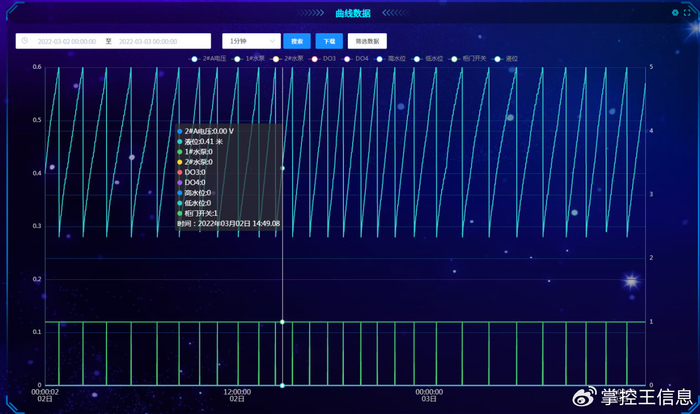This screenshot has width=700, height=414.
Task: Toggle the 2#水泵 legend series
Action: point(291,59)
